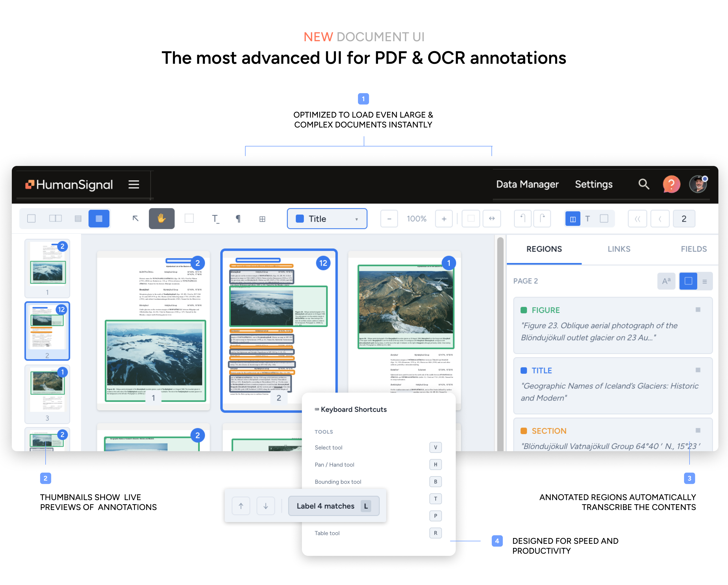The width and height of the screenshot is (728, 585).
Task: Zoom in with the plus button
Action: (x=444, y=219)
